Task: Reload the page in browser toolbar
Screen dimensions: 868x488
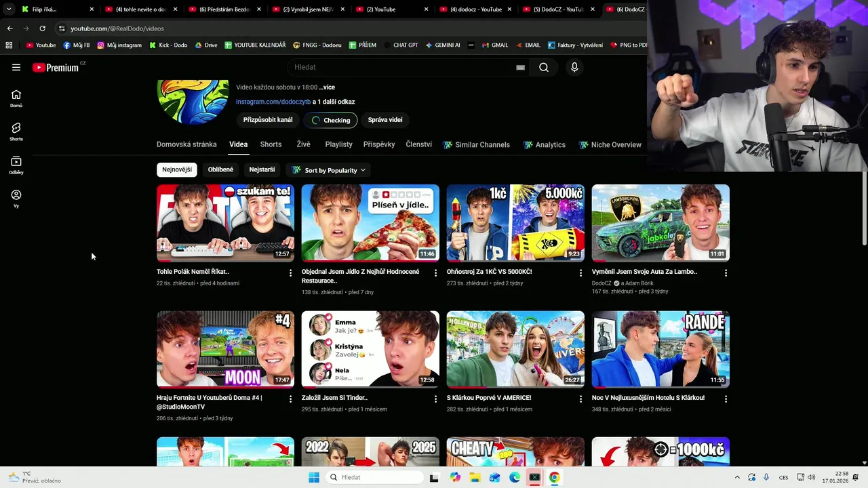Action: coord(42,28)
